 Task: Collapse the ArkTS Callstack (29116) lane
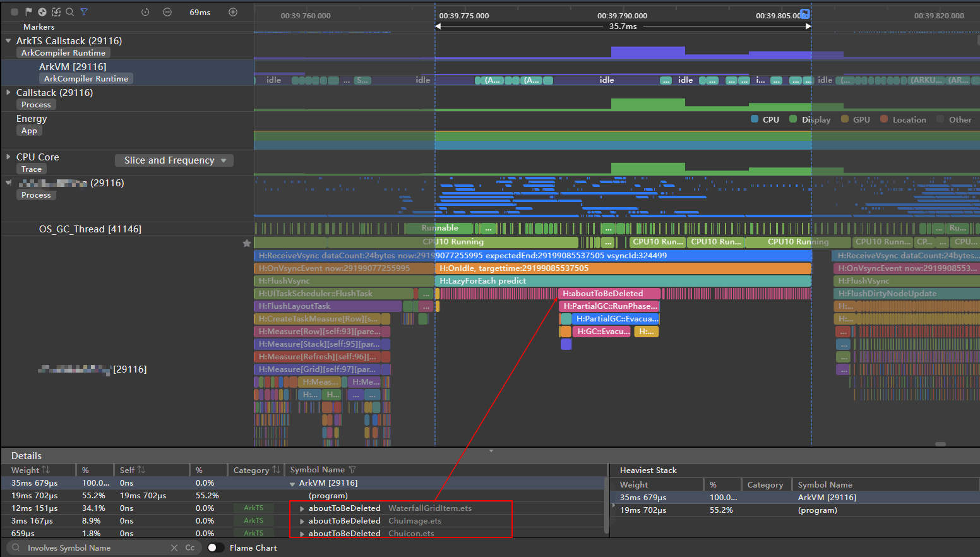point(8,40)
